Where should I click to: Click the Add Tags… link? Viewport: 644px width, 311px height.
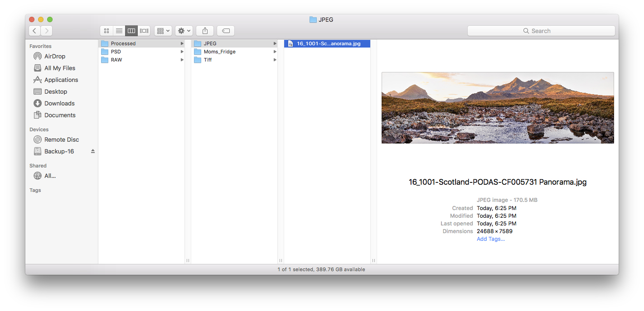pos(491,239)
